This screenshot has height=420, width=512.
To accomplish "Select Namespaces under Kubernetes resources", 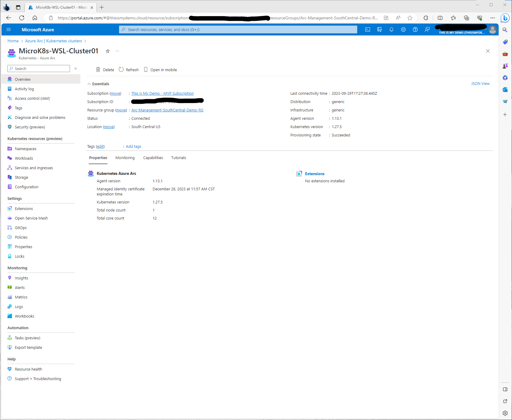I will (x=26, y=149).
